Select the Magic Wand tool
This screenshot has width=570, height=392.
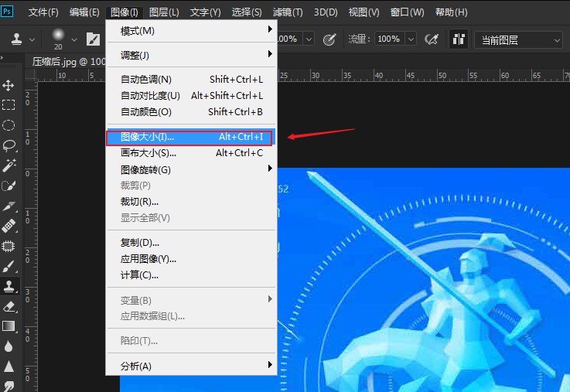pos(9,165)
